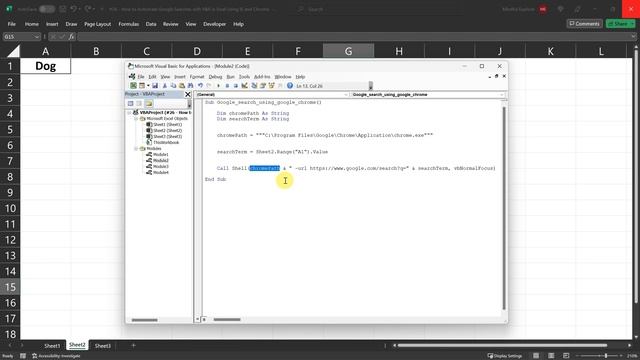Select Module1 in project tree
Screen dimensions: 640x360
click(161, 155)
